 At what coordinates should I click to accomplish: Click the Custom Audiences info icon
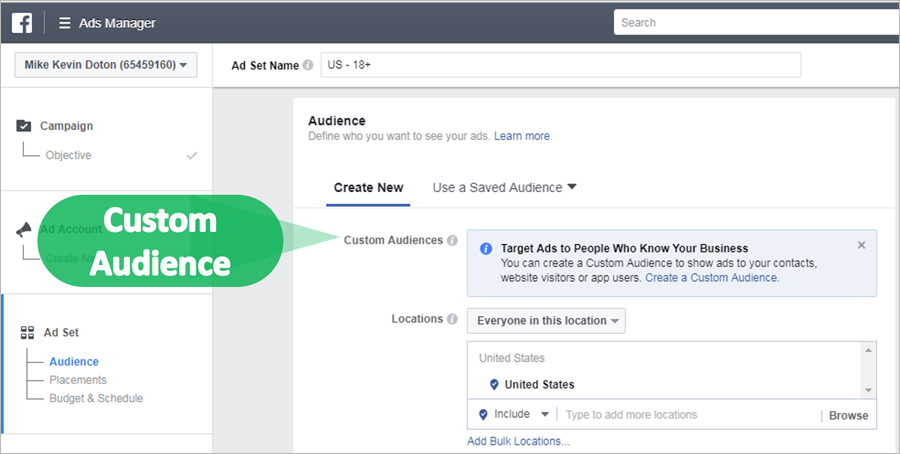[452, 240]
